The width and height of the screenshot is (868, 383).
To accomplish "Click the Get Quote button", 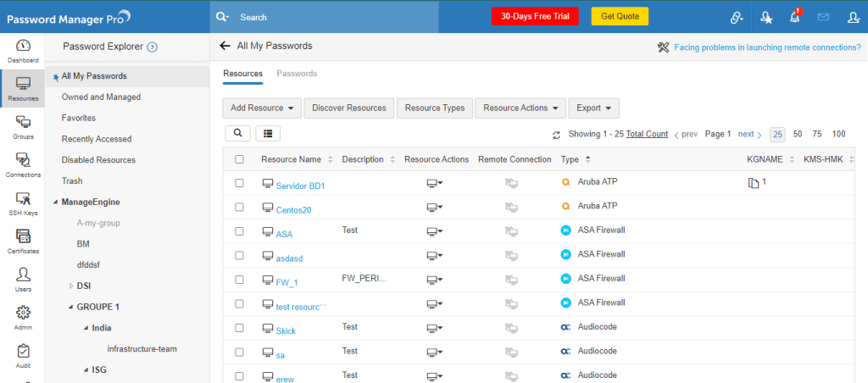I will coord(619,17).
